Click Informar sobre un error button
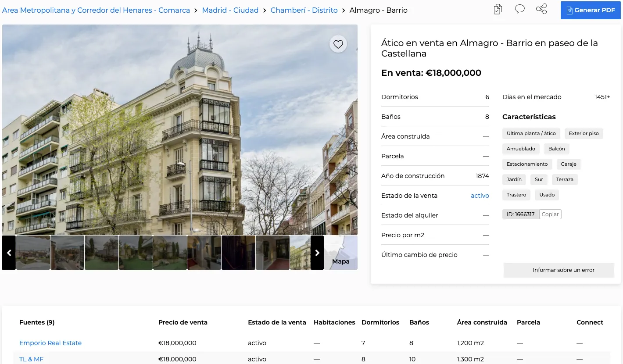The height and width of the screenshot is (364, 623). coord(559,270)
